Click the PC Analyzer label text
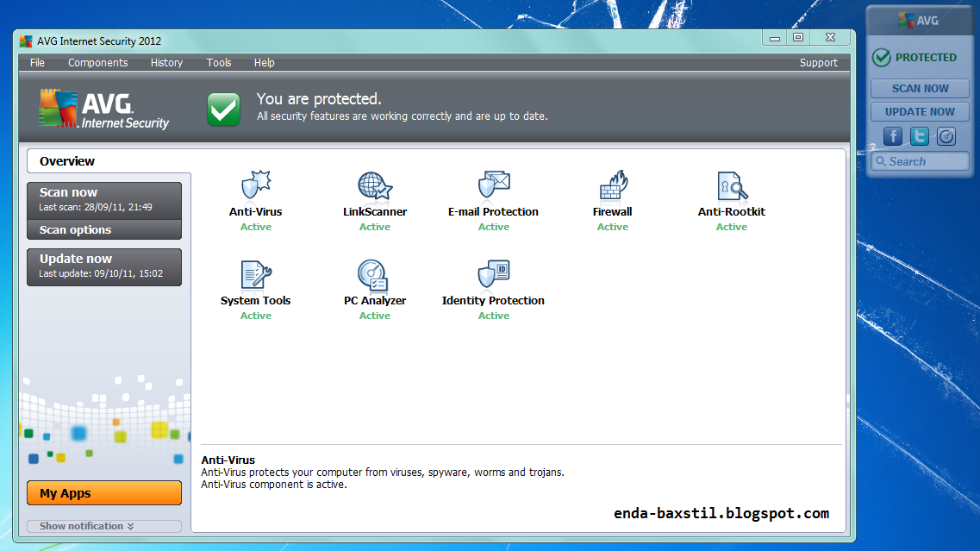The image size is (980, 551). coord(375,300)
